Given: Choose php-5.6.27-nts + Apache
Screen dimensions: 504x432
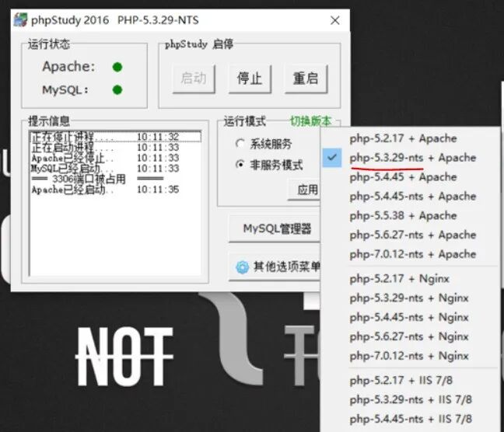Looking at the screenshot, I should 410,235.
